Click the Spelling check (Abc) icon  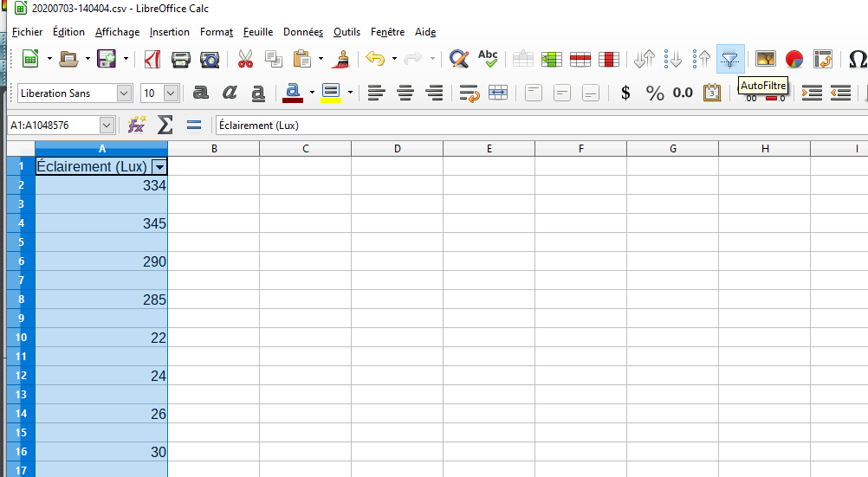click(488, 59)
